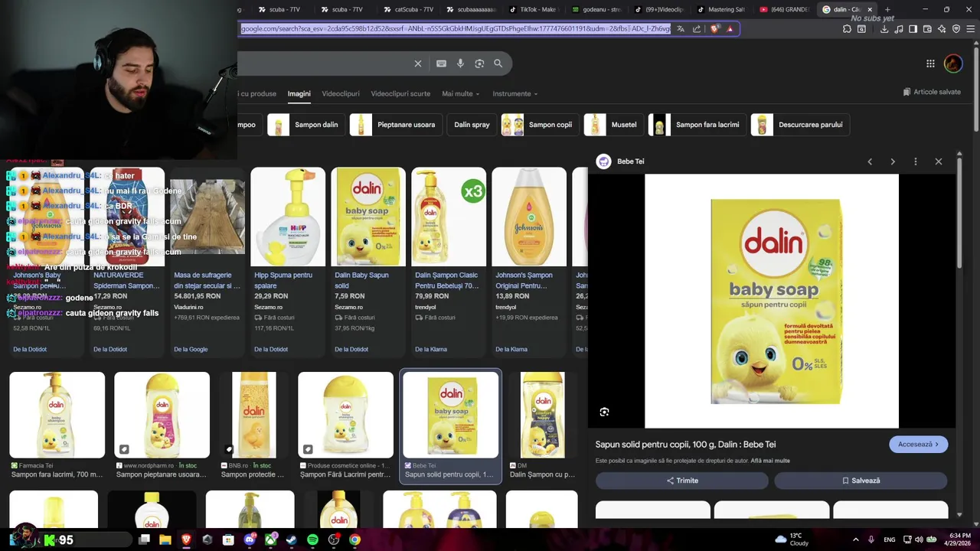
Task: Open Dalin Baby Sapun solid product card
Action: coord(368,262)
